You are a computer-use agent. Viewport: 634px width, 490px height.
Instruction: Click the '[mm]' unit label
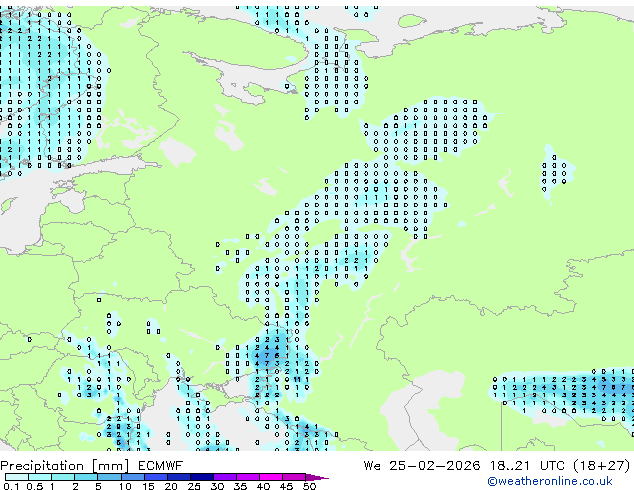pyautogui.click(x=111, y=466)
